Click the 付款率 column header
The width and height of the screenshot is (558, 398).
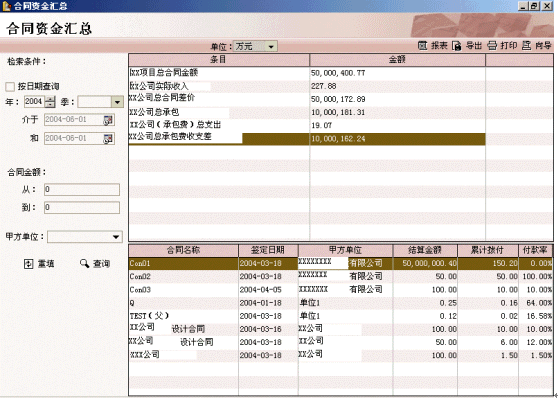(x=536, y=250)
